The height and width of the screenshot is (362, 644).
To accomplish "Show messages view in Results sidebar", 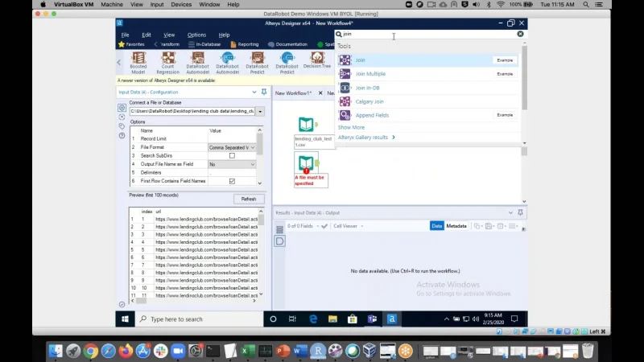I will pyautogui.click(x=279, y=230).
